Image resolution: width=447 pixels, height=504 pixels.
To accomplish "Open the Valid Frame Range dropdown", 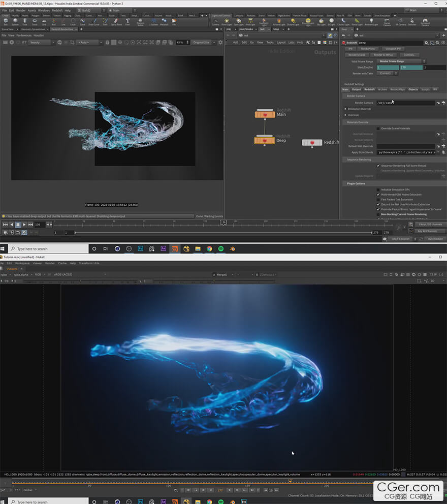I will click(401, 61).
